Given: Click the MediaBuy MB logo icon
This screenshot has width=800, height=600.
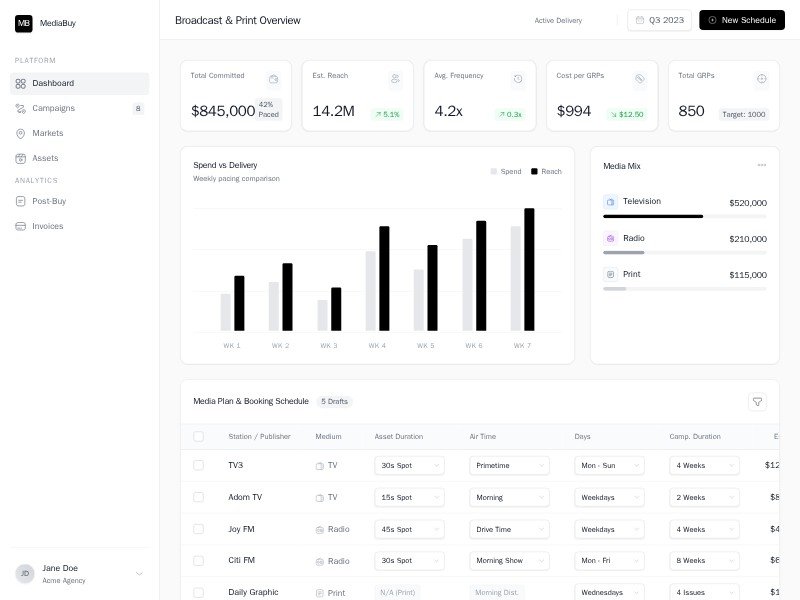Looking at the screenshot, I should pos(23,23).
